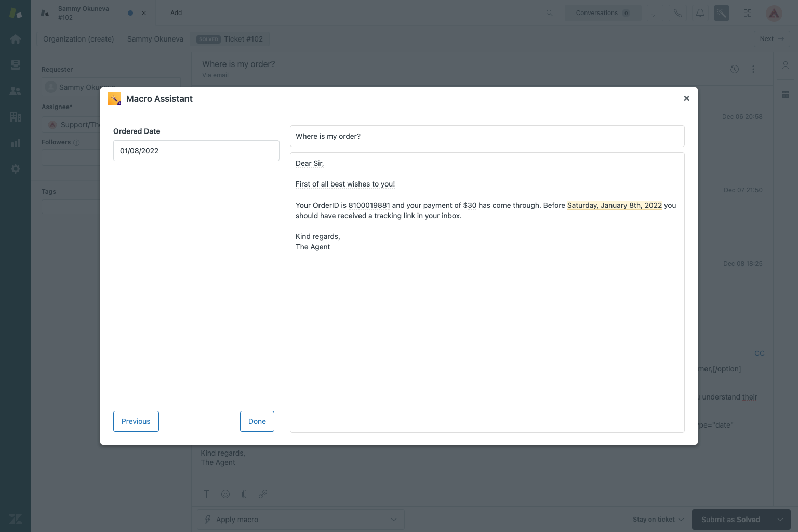Image resolution: width=798 pixels, height=532 pixels.
Task: Open the Admin gear icon
Action: (16, 169)
